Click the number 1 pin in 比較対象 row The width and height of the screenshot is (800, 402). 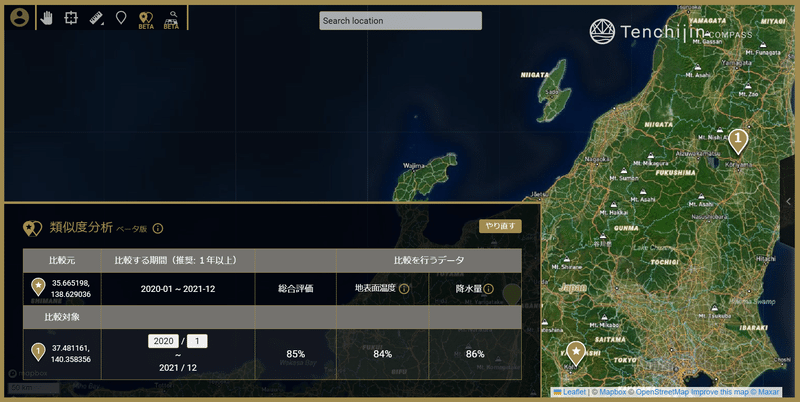(x=38, y=351)
